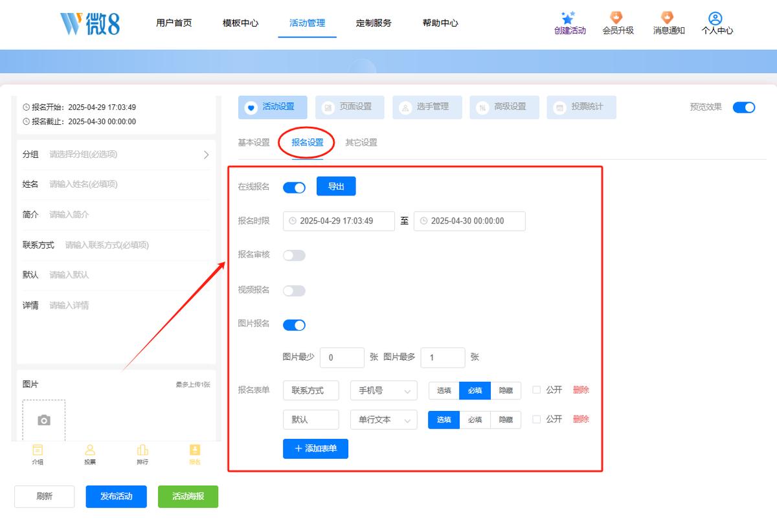The width and height of the screenshot is (777, 532).
Task: Click the 活动海报 button
Action: pos(188,496)
